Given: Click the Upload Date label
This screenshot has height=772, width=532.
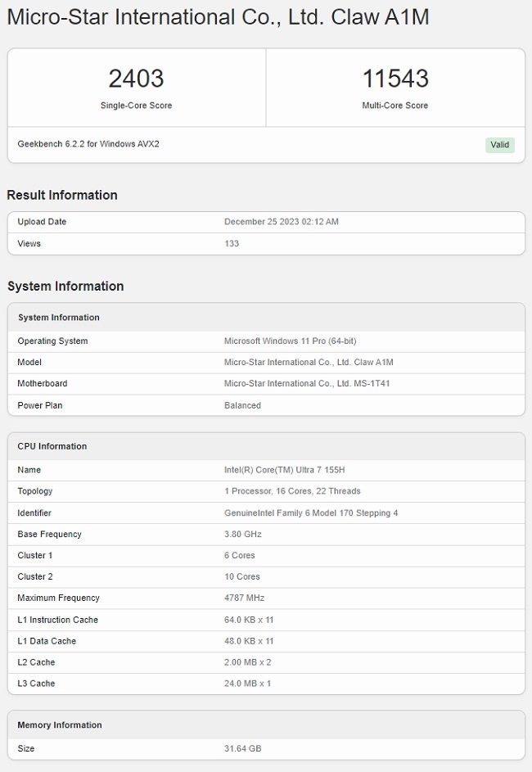Looking at the screenshot, I should (x=42, y=222).
